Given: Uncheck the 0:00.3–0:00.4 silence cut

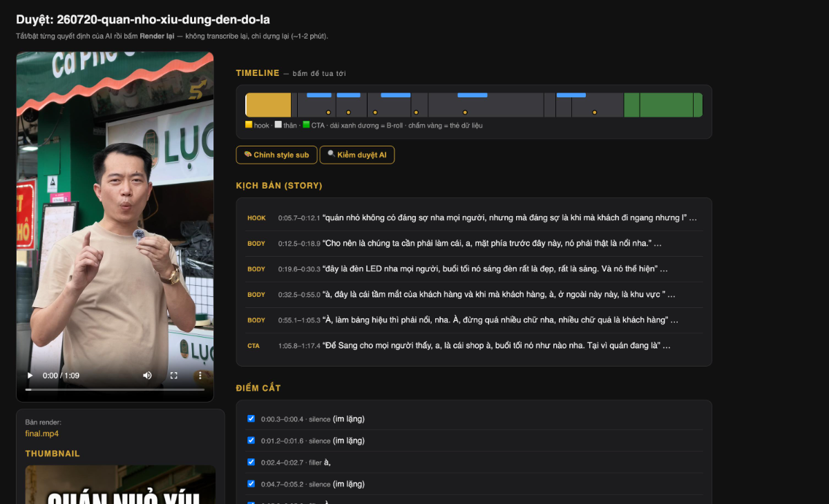Looking at the screenshot, I should [x=251, y=418].
